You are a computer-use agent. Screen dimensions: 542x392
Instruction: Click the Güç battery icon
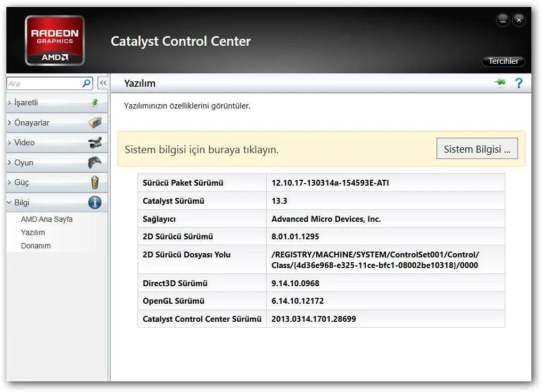(x=95, y=182)
